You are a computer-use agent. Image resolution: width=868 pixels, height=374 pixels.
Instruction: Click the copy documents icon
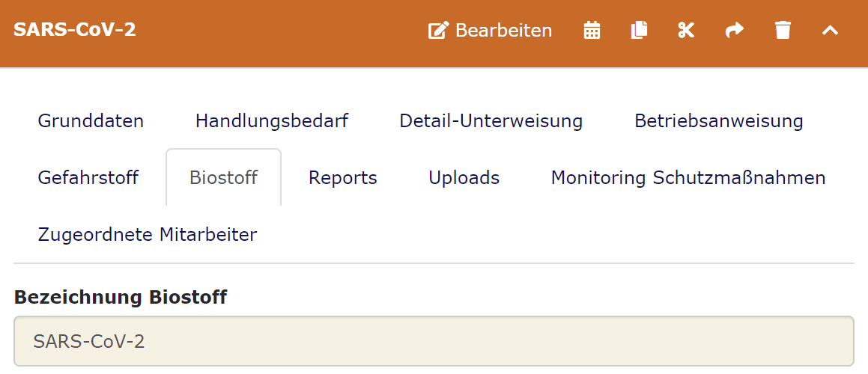(x=639, y=31)
